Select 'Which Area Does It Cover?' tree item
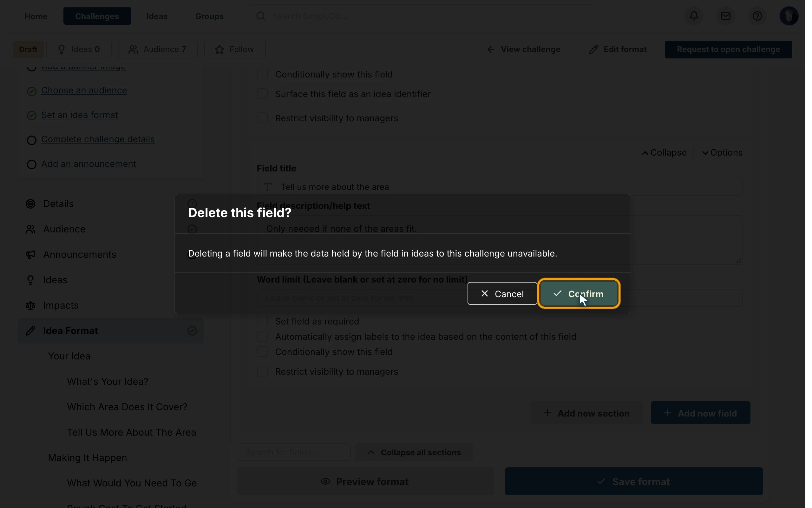Screen dimensions: 812x508 pyautogui.click(x=127, y=407)
